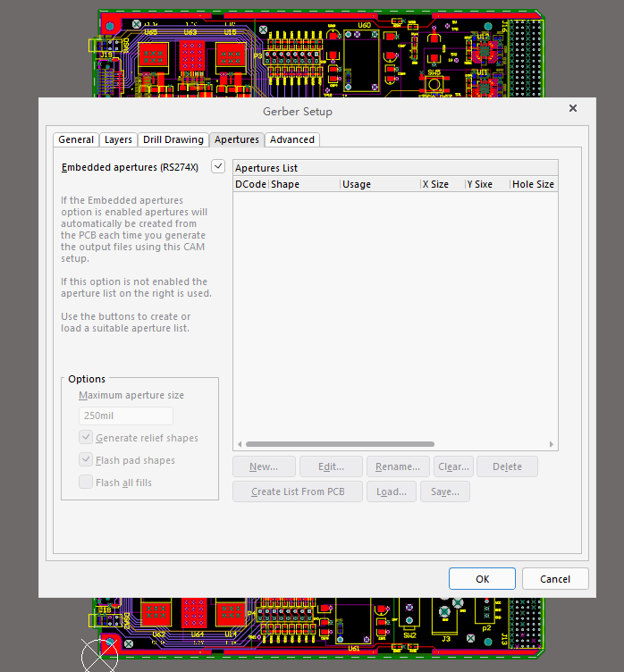Click the Usage column header
Screen dimensions: 624x672
pyautogui.click(x=380, y=184)
